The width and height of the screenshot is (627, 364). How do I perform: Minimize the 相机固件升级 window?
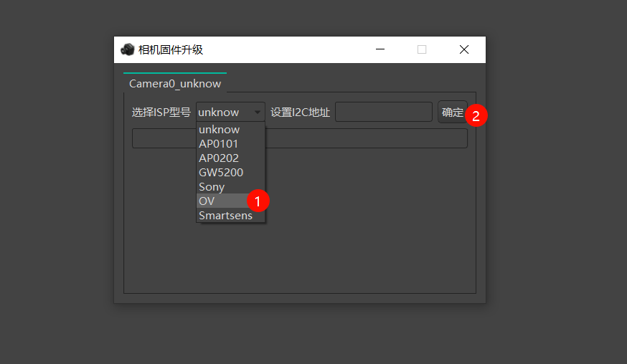pyautogui.click(x=380, y=49)
